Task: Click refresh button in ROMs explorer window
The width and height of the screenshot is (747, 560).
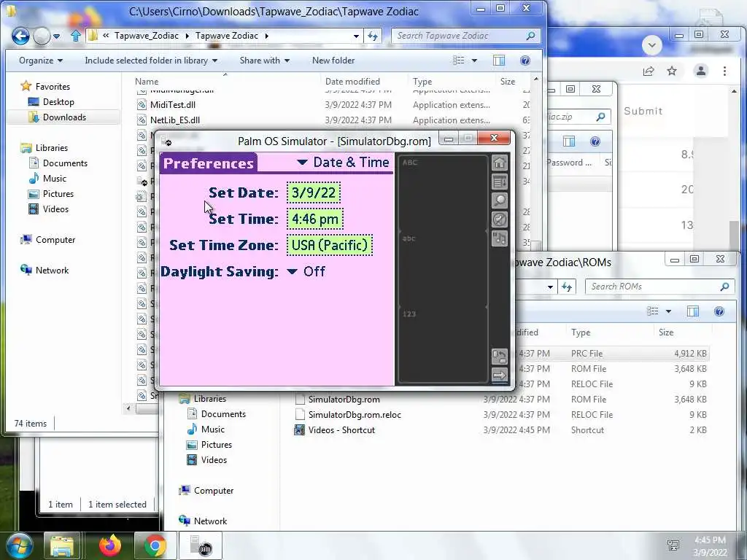Action: click(566, 287)
